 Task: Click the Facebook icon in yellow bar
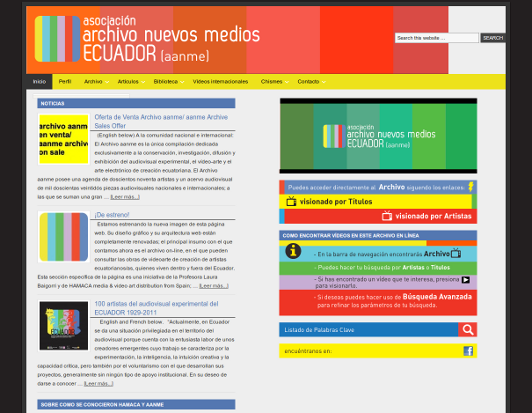(x=468, y=351)
